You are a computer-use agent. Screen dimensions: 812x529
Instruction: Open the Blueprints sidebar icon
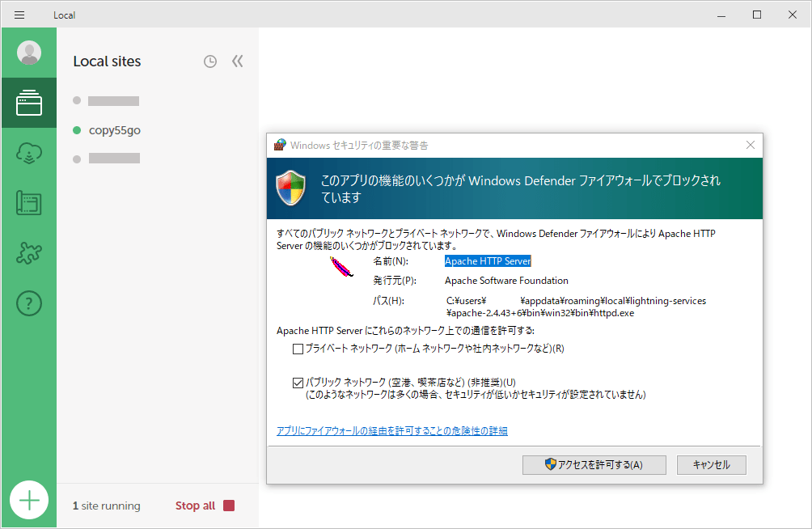point(29,203)
